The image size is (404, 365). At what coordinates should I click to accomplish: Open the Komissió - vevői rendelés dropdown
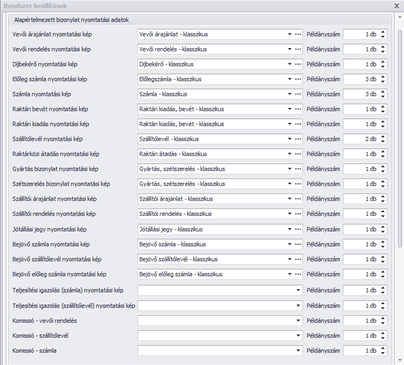298,321
